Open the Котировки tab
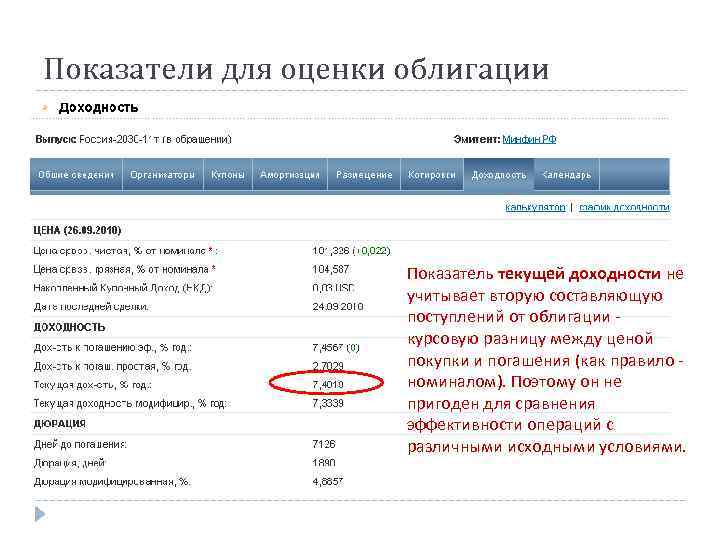The width and height of the screenshot is (720, 540). pyautogui.click(x=432, y=175)
